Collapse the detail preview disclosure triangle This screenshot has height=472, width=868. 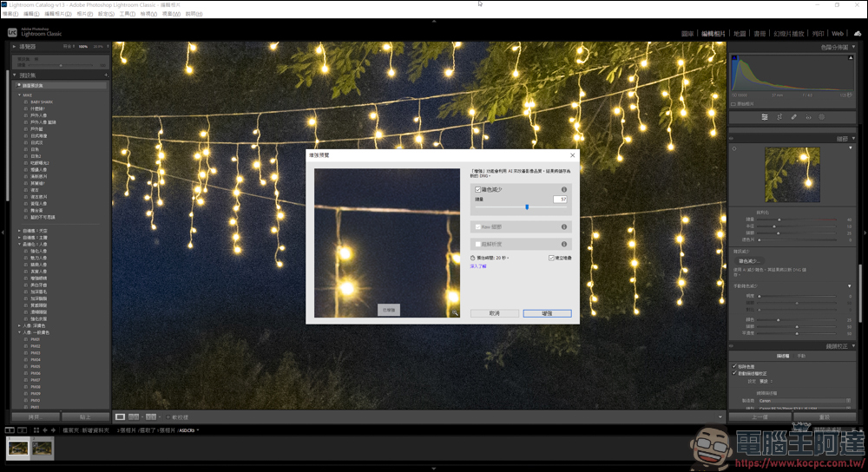click(851, 148)
